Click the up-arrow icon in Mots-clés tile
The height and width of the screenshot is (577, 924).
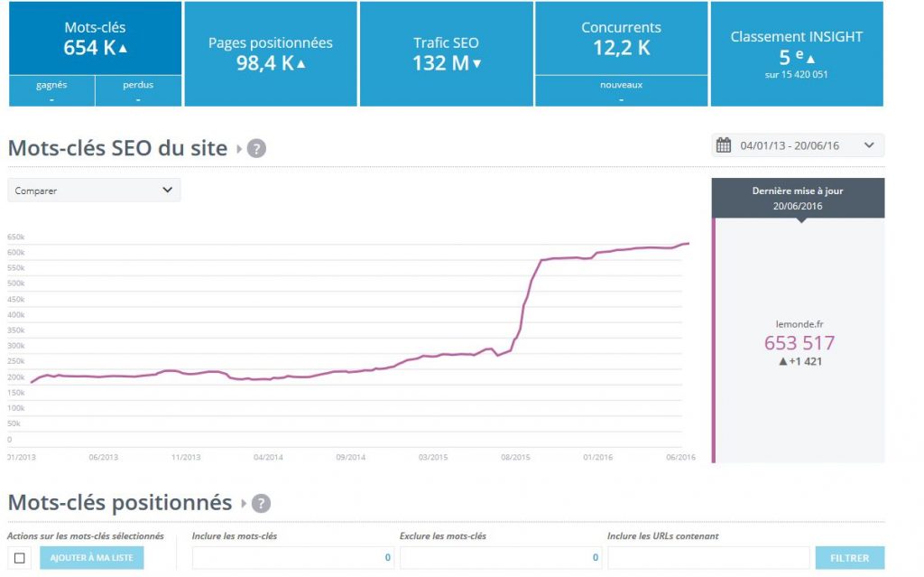point(123,49)
